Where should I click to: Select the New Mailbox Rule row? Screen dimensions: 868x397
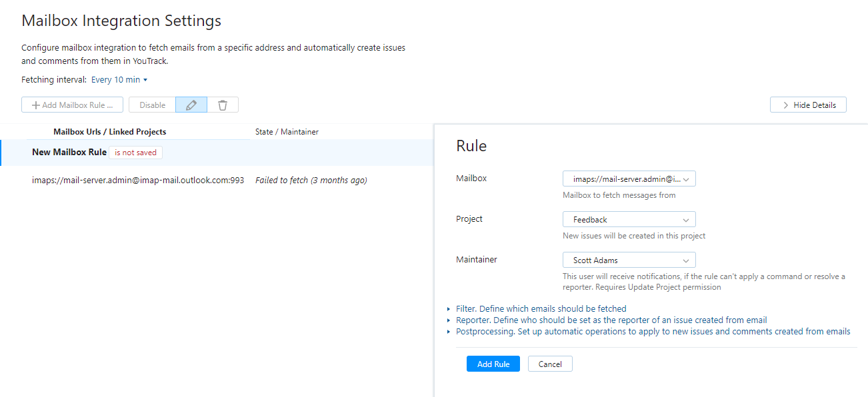tap(69, 152)
